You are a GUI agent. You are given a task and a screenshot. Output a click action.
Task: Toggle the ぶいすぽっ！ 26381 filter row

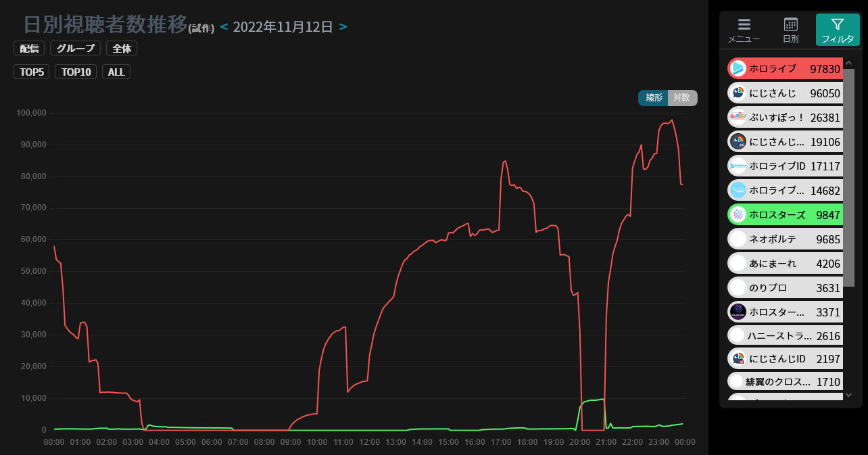point(785,117)
